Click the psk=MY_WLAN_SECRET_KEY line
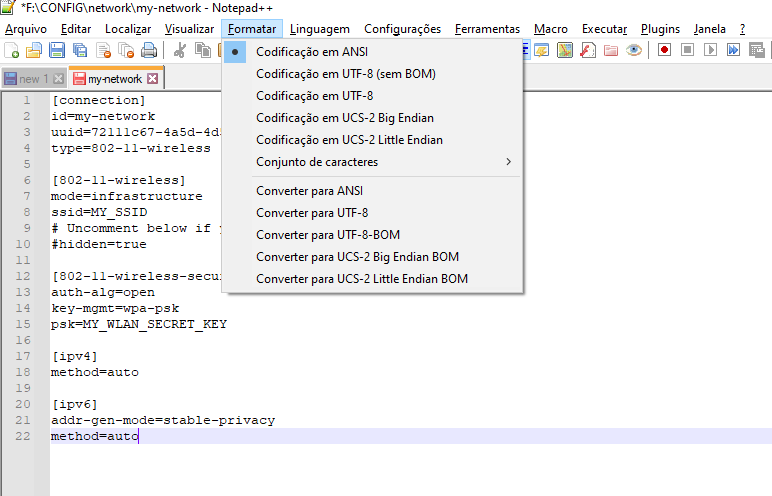The height and width of the screenshot is (496, 772). [x=139, y=324]
